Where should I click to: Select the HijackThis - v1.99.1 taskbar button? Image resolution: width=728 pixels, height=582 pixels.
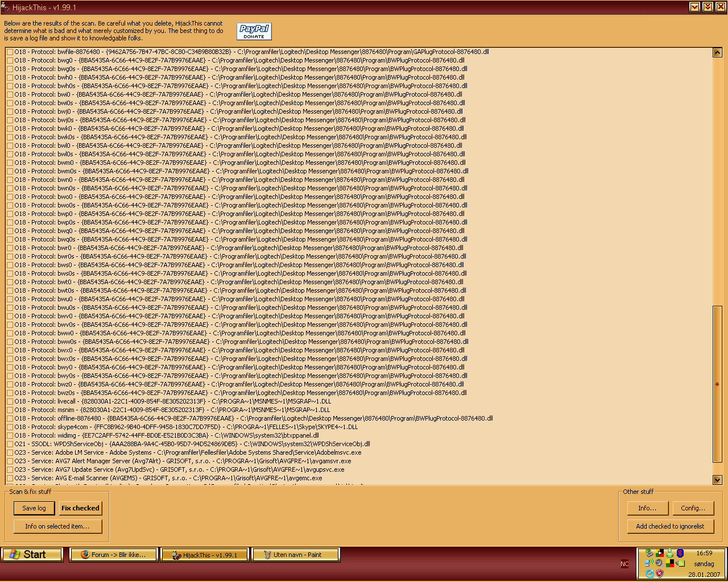click(x=205, y=555)
